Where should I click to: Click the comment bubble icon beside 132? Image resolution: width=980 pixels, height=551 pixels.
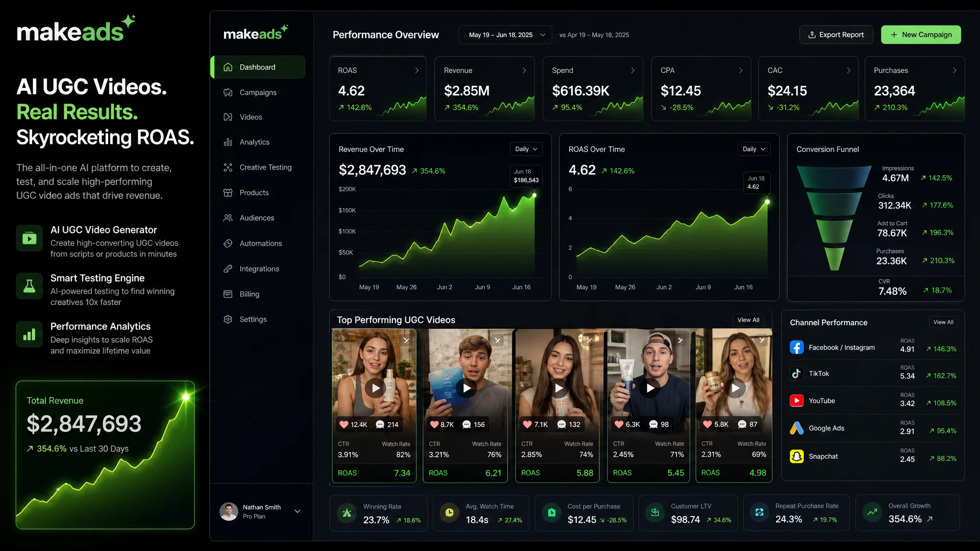pos(562,424)
